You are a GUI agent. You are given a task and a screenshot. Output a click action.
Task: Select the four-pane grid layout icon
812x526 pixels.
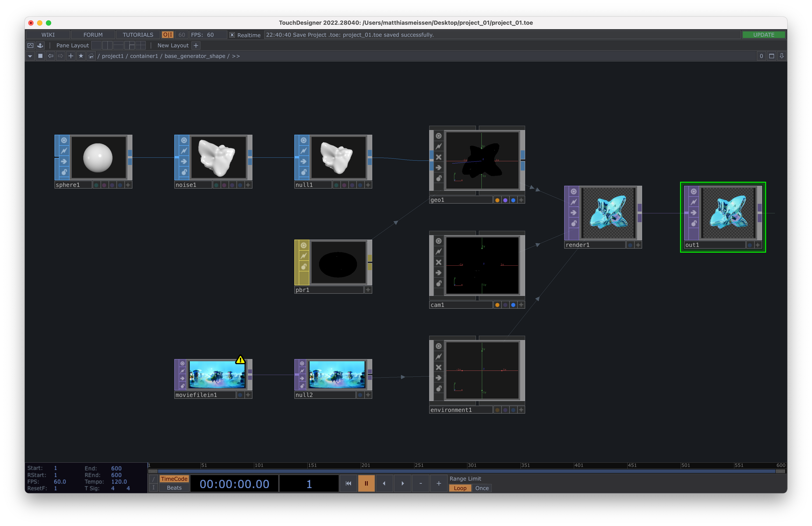[x=141, y=45]
